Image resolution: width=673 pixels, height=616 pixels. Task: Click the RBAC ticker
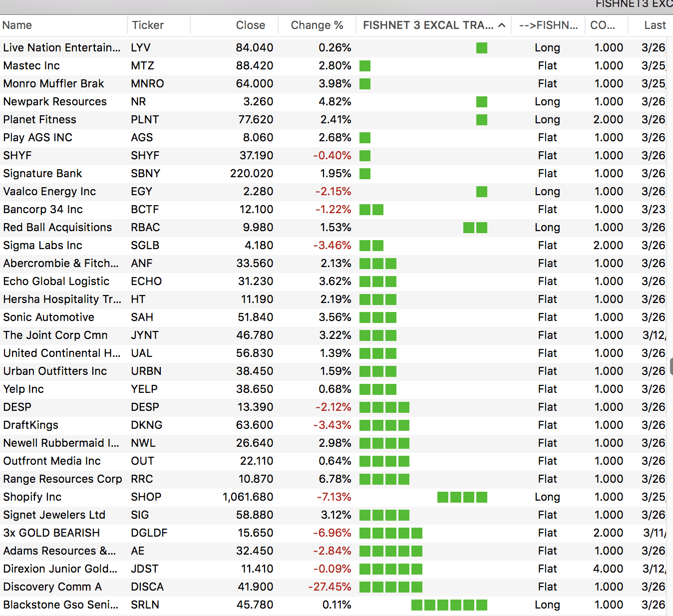[145, 228]
